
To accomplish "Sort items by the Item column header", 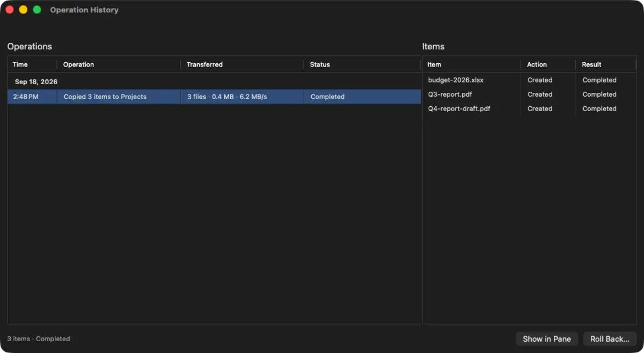I will (471, 64).
